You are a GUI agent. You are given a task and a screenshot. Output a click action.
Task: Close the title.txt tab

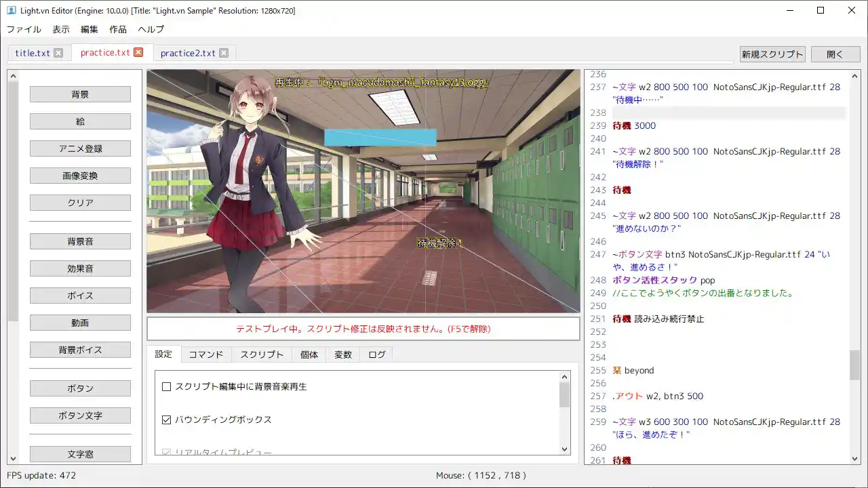(x=58, y=53)
